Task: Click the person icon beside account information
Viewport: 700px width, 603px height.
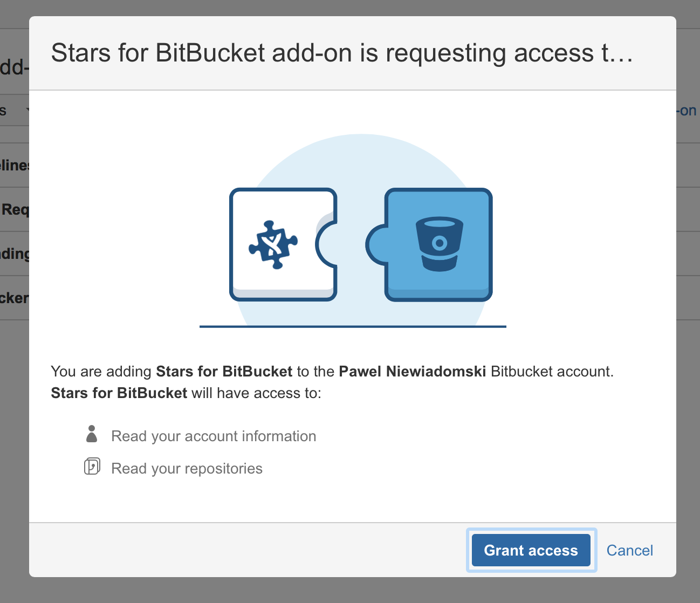Action: (92, 434)
